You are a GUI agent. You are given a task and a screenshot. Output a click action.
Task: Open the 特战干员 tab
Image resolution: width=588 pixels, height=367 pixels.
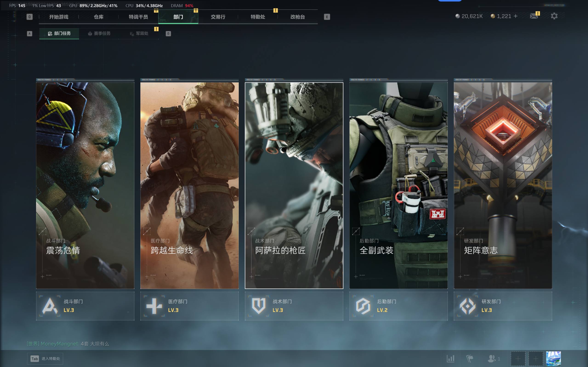[x=138, y=17]
